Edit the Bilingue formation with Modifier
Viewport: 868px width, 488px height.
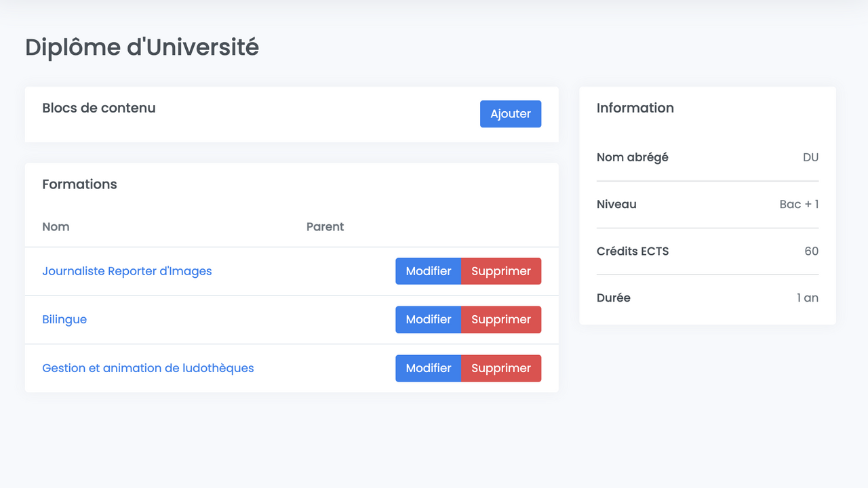pyautogui.click(x=428, y=319)
